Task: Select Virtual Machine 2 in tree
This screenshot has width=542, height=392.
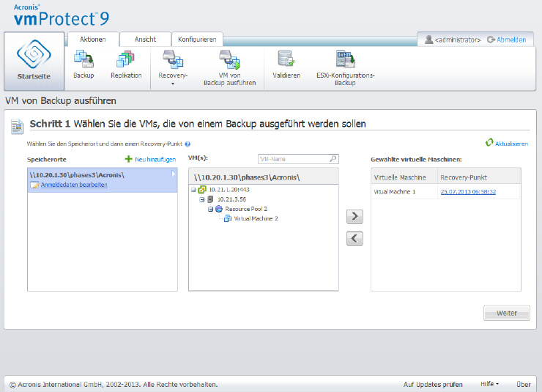Action: click(256, 218)
